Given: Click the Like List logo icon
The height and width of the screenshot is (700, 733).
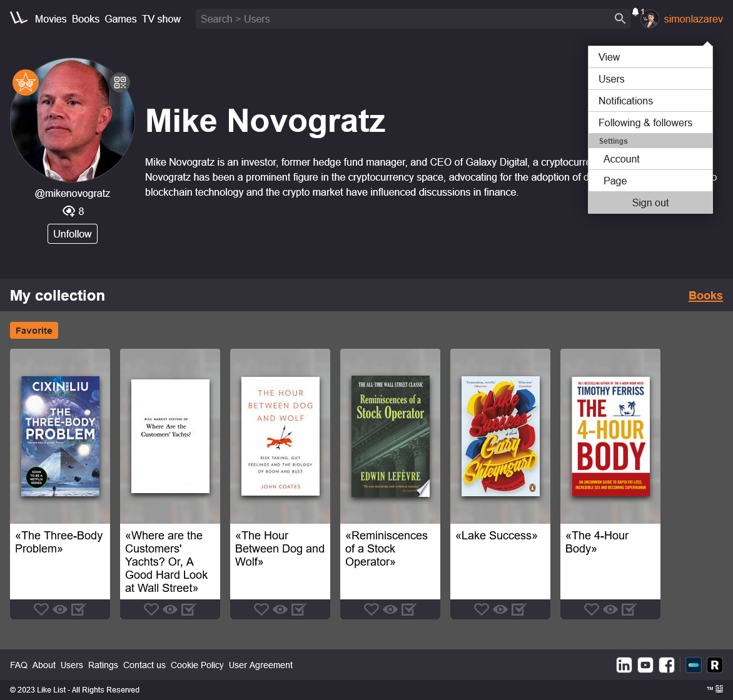Looking at the screenshot, I should (19, 18).
